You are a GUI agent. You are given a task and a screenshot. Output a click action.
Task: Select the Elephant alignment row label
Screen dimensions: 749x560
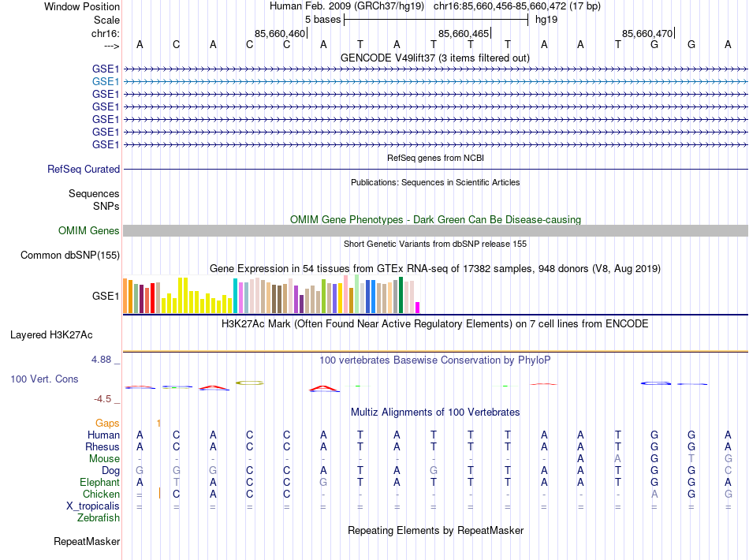[x=99, y=482]
